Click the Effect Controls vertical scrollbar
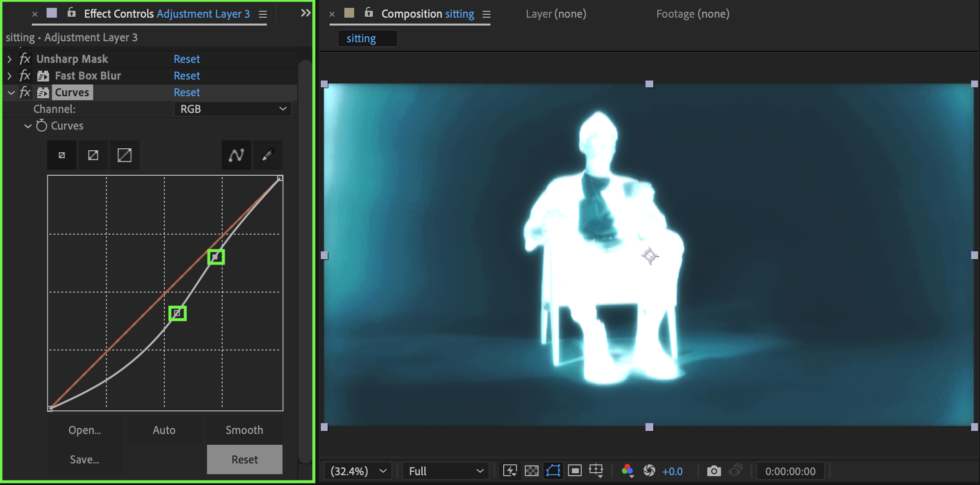 [x=305, y=261]
